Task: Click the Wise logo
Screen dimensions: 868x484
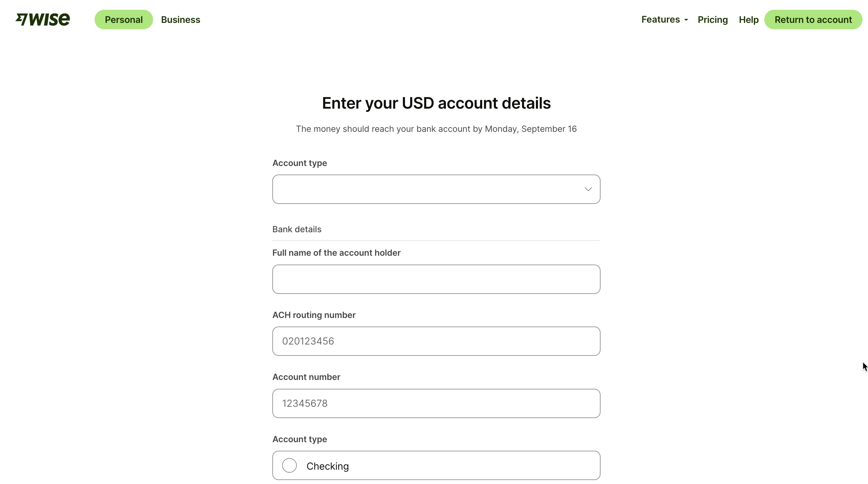Action: [x=42, y=19]
